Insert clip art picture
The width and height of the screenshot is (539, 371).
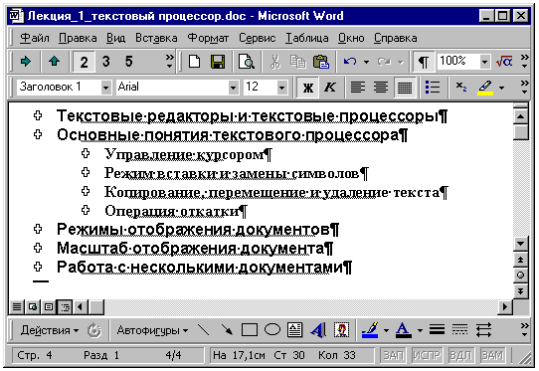tap(341, 330)
